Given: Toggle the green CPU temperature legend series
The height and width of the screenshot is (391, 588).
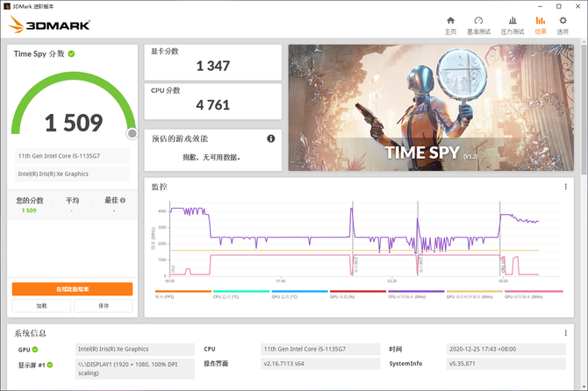Looking at the screenshot, I should pyautogui.click(x=241, y=293).
